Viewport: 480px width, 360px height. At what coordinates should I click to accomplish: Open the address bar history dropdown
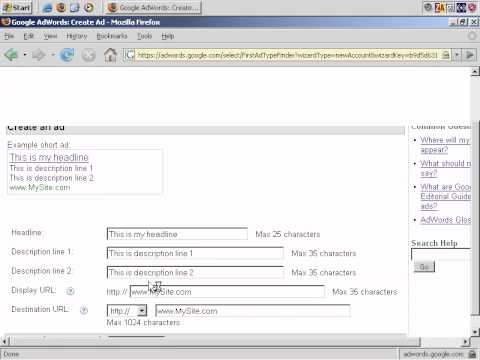tap(457, 55)
